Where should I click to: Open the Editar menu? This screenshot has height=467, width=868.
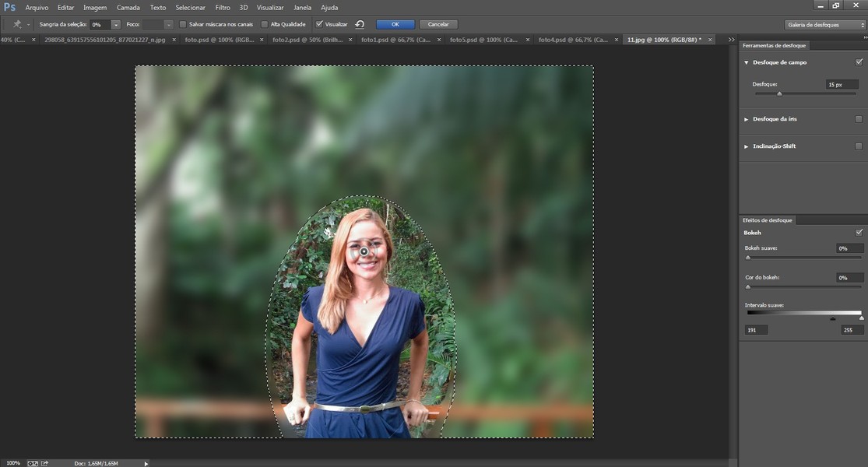click(65, 8)
